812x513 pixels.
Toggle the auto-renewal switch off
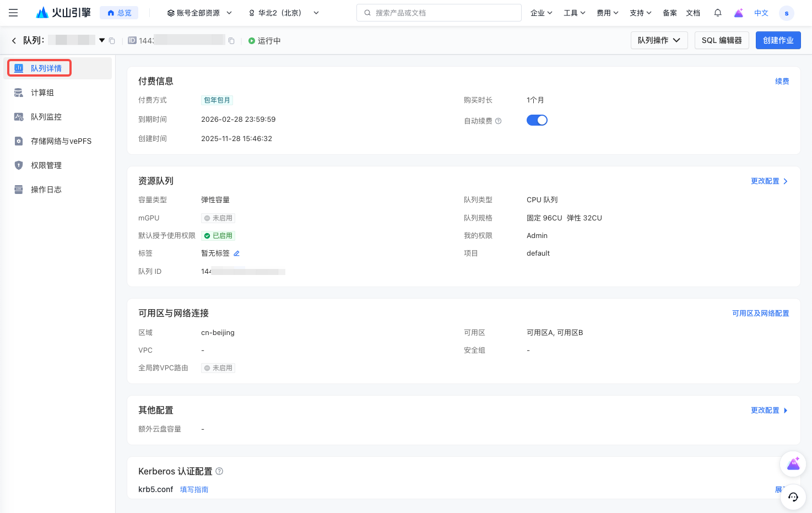click(537, 120)
